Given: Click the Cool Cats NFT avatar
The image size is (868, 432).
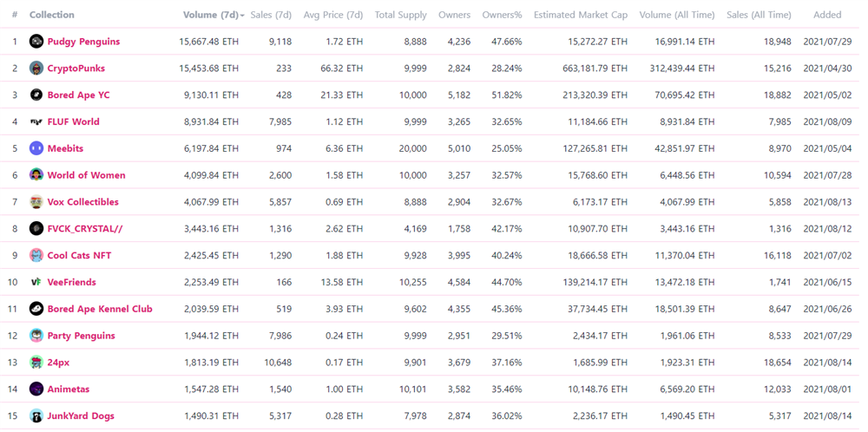Looking at the screenshot, I should 36,255.
